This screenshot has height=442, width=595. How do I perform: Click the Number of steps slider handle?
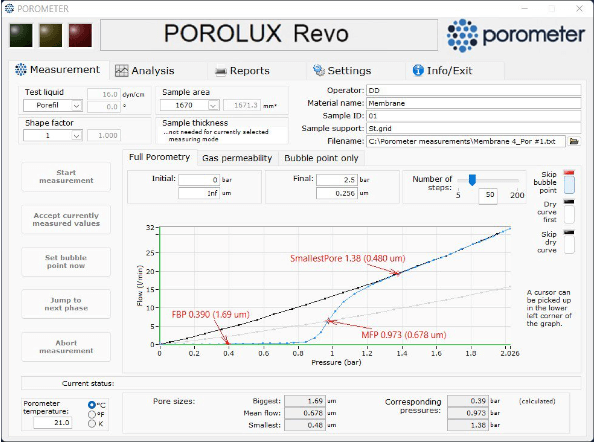click(472, 180)
